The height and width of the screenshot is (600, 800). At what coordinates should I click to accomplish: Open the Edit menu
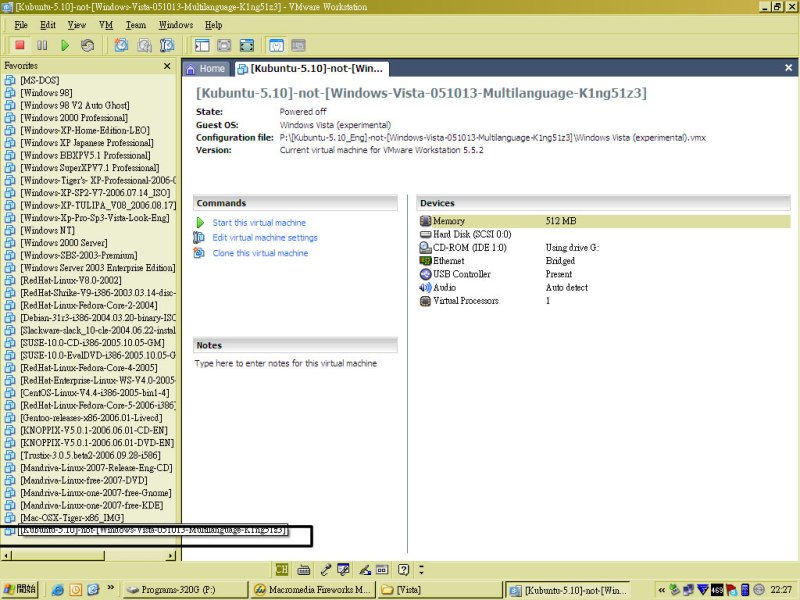pyautogui.click(x=48, y=25)
